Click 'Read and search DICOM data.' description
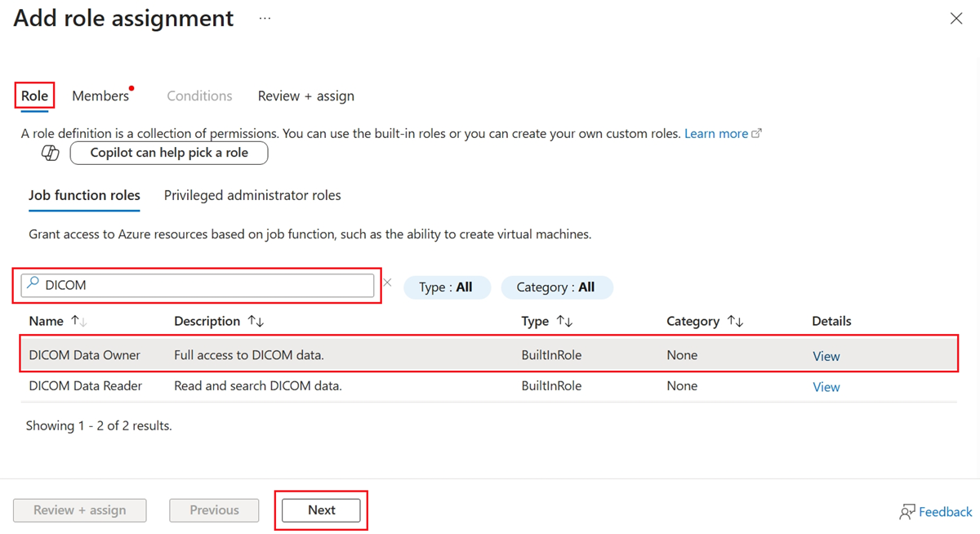The image size is (980, 534). click(258, 385)
